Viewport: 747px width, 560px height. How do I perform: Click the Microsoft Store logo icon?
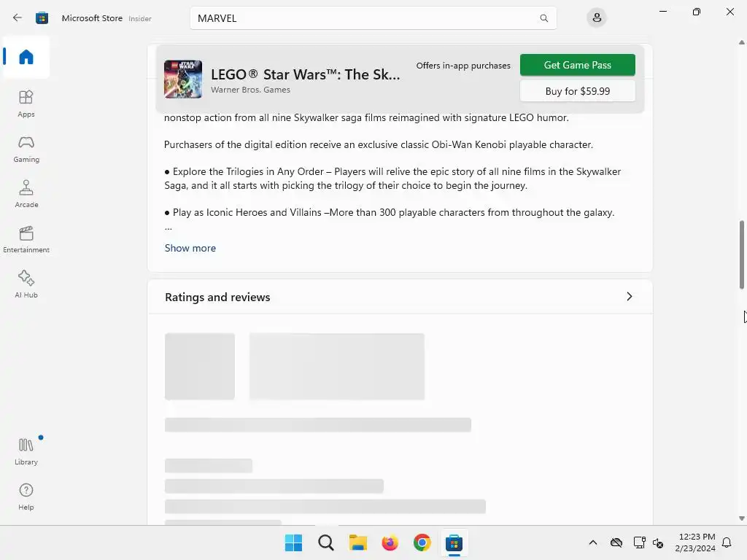42,18
